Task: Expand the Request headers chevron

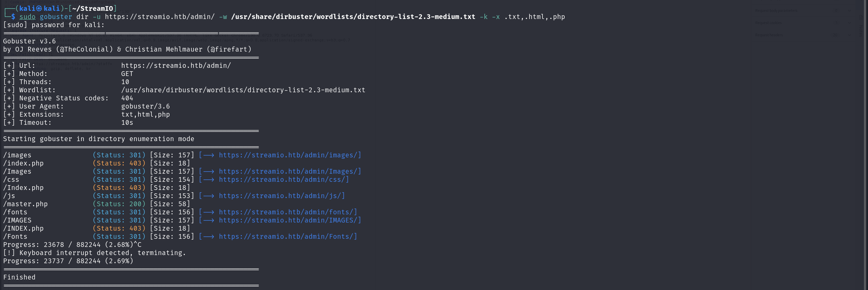Action: tap(849, 35)
